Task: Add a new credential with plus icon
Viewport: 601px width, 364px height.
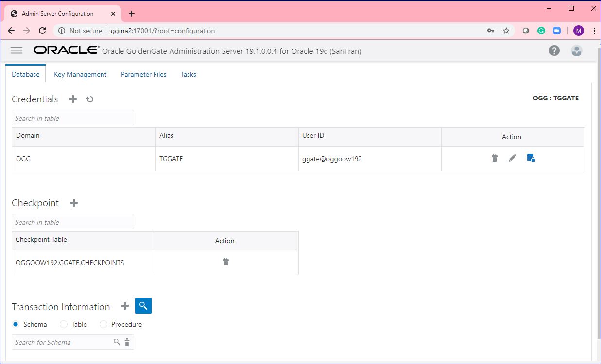Action: point(73,99)
